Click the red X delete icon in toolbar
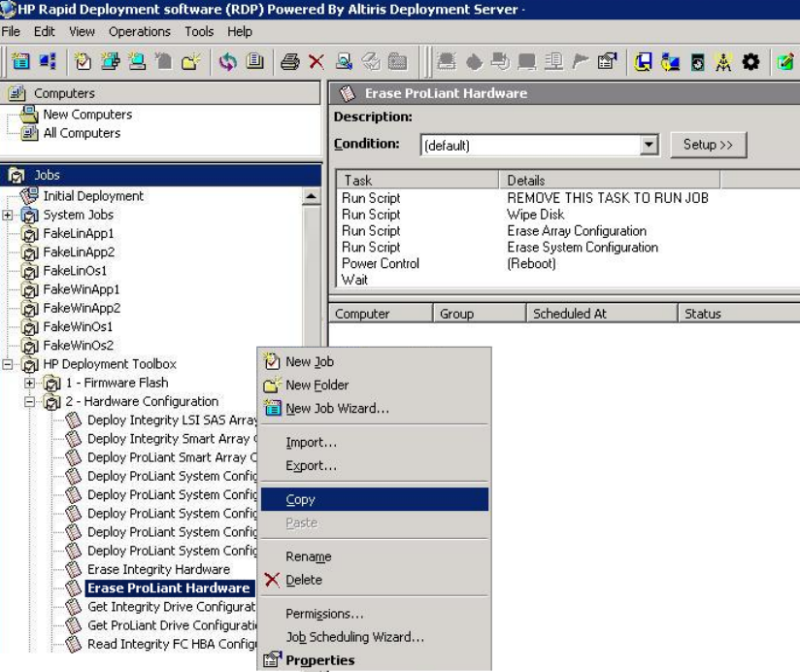The height and width of the screenshot is (672, 800). coord(316,62)
